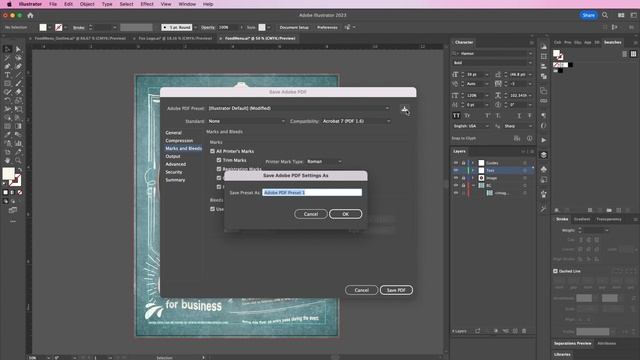Click the fill swatch in the control bar
This screenshot has height=360, width=640.
click(43, 27)
